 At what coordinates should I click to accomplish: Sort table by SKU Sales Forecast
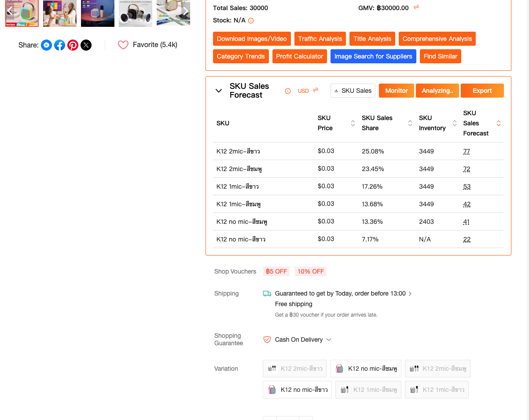click(499, 123)
